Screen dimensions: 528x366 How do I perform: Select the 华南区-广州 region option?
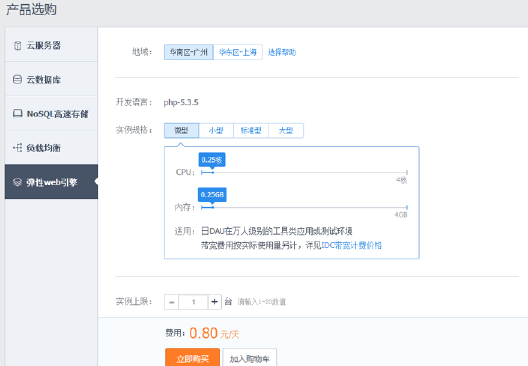click(189, 52)
